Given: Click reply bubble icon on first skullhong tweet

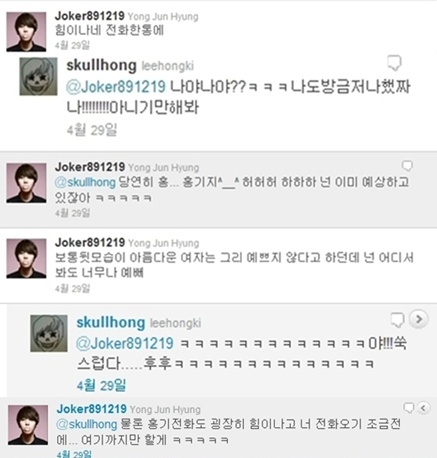Looking at the screenshot, I should point(394,63).
